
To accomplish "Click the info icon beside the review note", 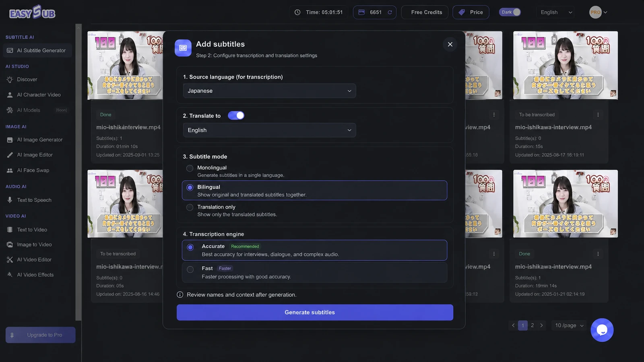I will pos(180,295).
